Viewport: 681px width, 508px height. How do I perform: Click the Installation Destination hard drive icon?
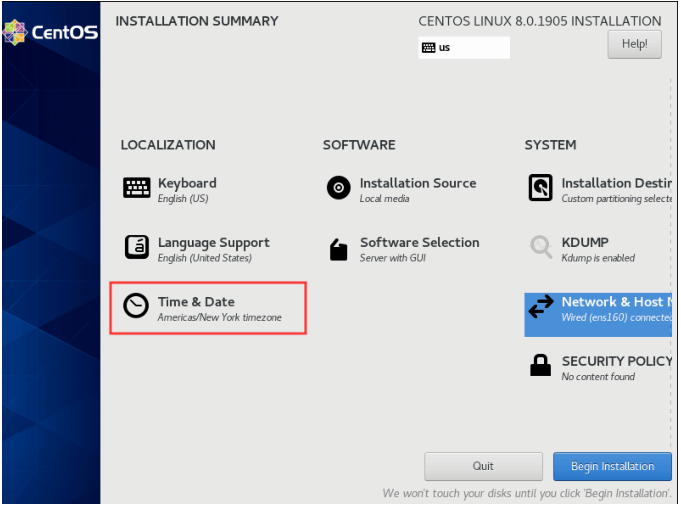(x=540, y=188)
